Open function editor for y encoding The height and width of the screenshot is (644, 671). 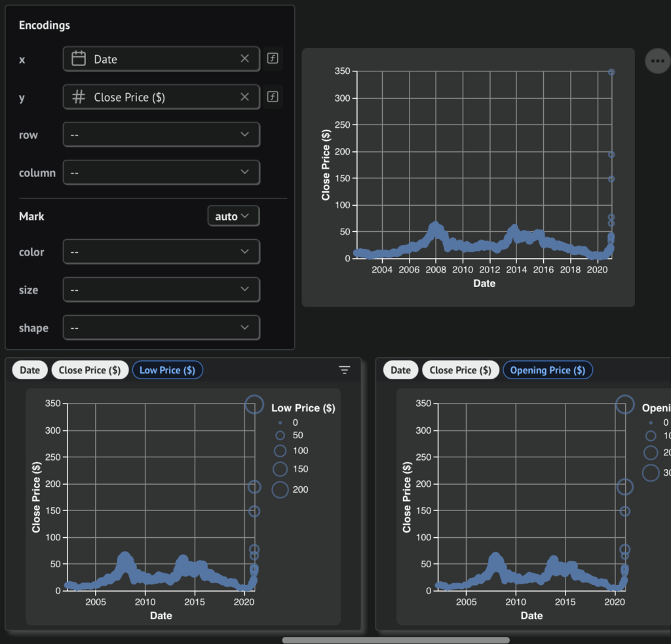(273, 97)
